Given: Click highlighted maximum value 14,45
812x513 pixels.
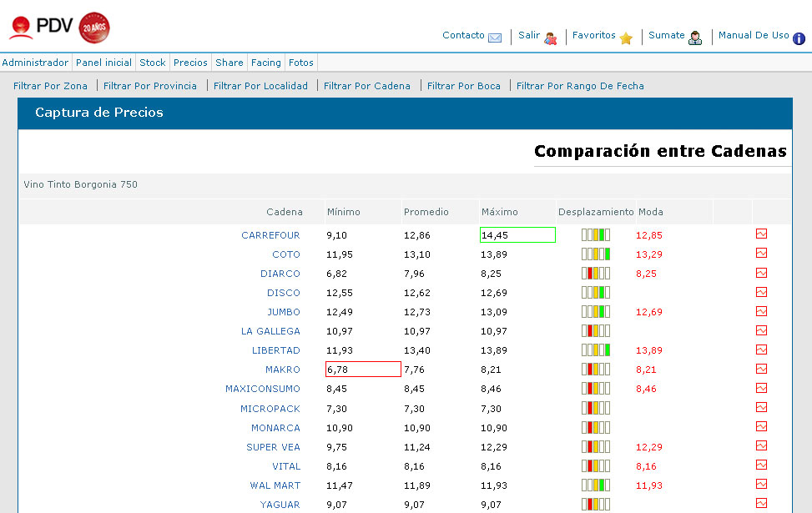Looking at the screenshot, I should (x=517, y=235).
